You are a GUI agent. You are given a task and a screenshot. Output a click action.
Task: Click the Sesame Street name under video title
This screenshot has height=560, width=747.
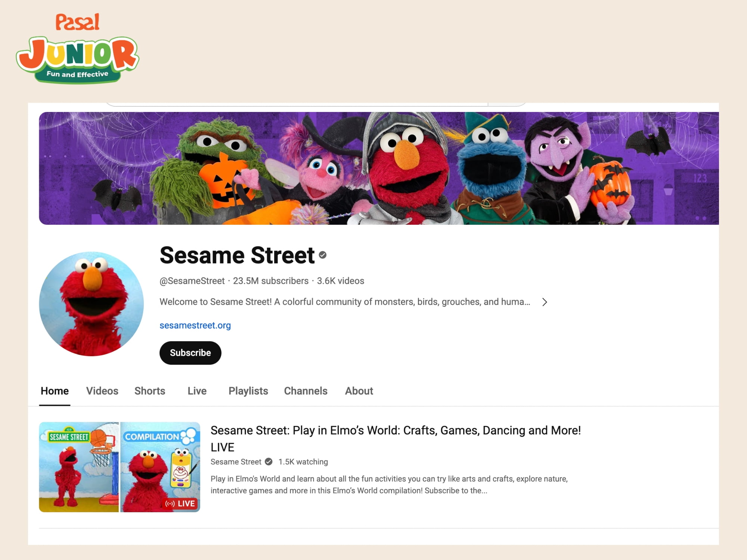[236, 462]
